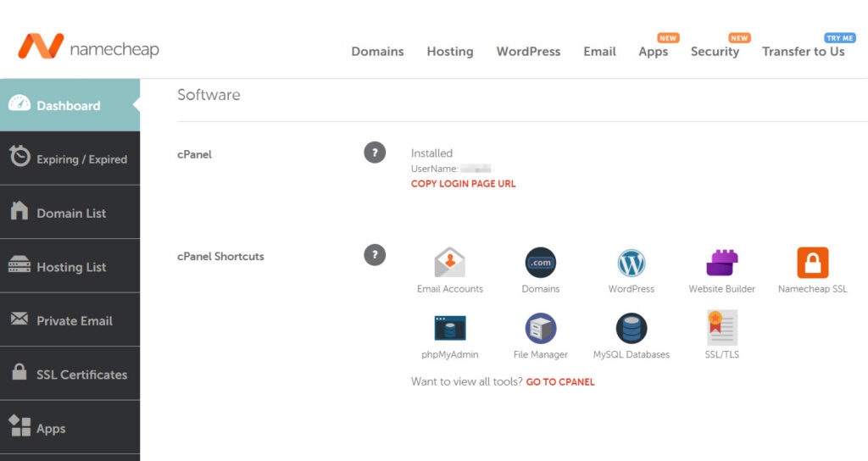
Task: Open the Transfer to Us menu item
Action: [804, 52]
